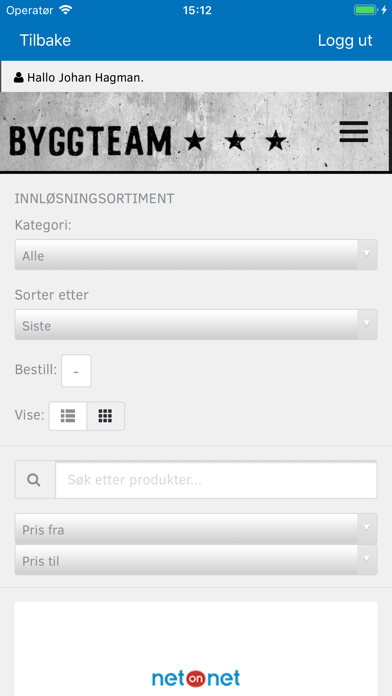Open the hamburger menu icon
Viewport: 392px width, 696px height.
point(354,131)
